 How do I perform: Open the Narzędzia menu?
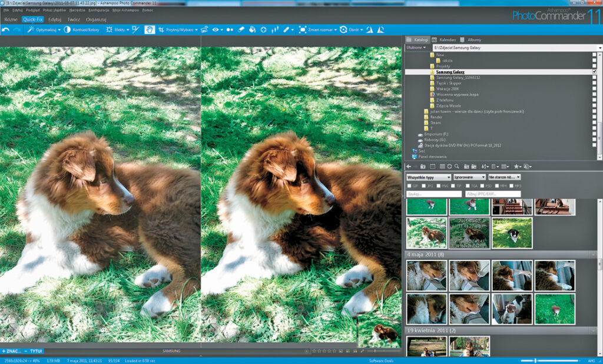pos(77,10)
